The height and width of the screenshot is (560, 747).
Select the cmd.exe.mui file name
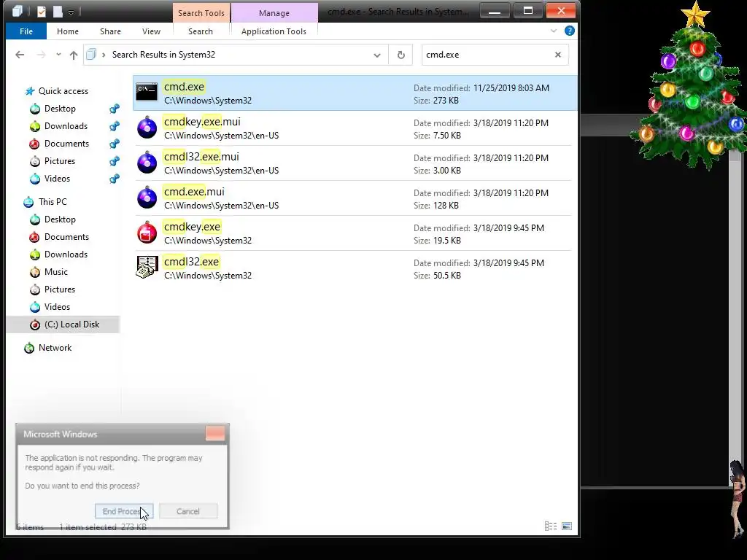click(x=194, y=192)
